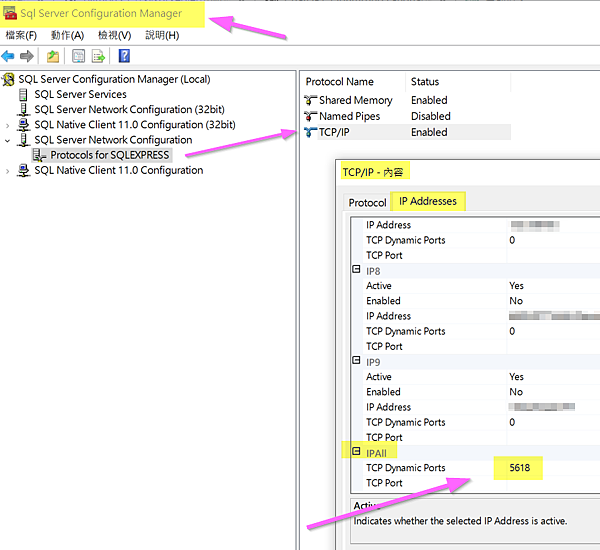Select the TCP/IP protocol row
The width and height of the screenshot is (600, 550).
click(407, 132)
